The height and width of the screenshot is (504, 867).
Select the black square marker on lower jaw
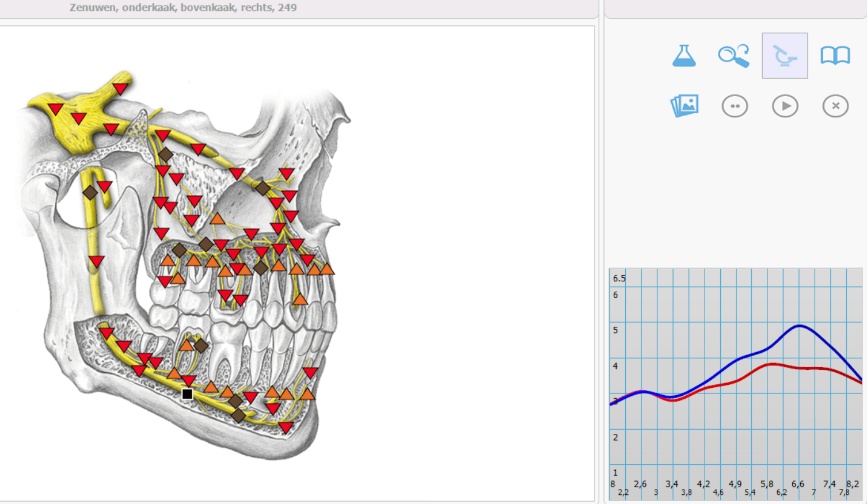(187, 394)
